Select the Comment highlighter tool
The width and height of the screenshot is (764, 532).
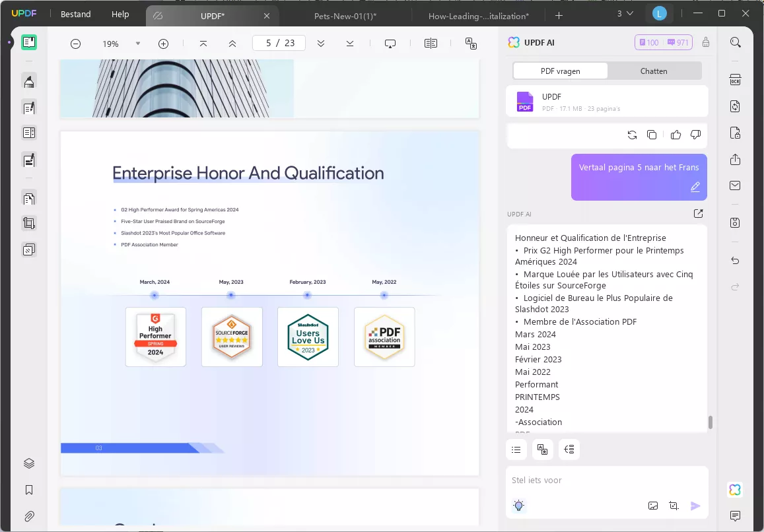[x=29, y=81]
